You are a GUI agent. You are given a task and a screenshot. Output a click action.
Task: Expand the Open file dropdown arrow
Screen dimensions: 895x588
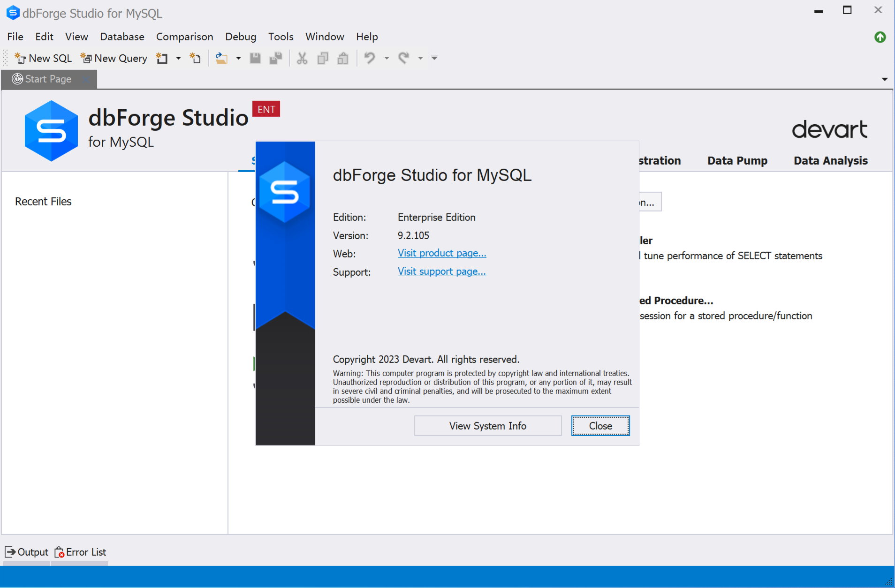click(238, 58)
